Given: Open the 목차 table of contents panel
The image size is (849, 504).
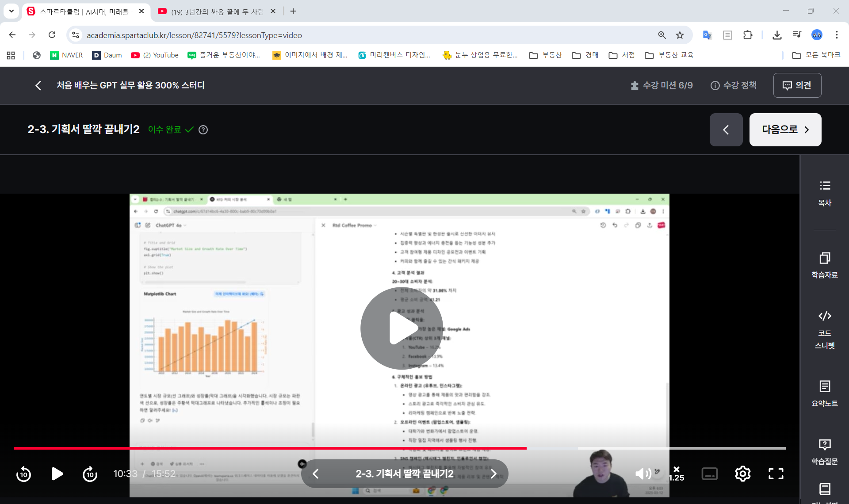Looking at the screenshot, I should tap(825, 194).
